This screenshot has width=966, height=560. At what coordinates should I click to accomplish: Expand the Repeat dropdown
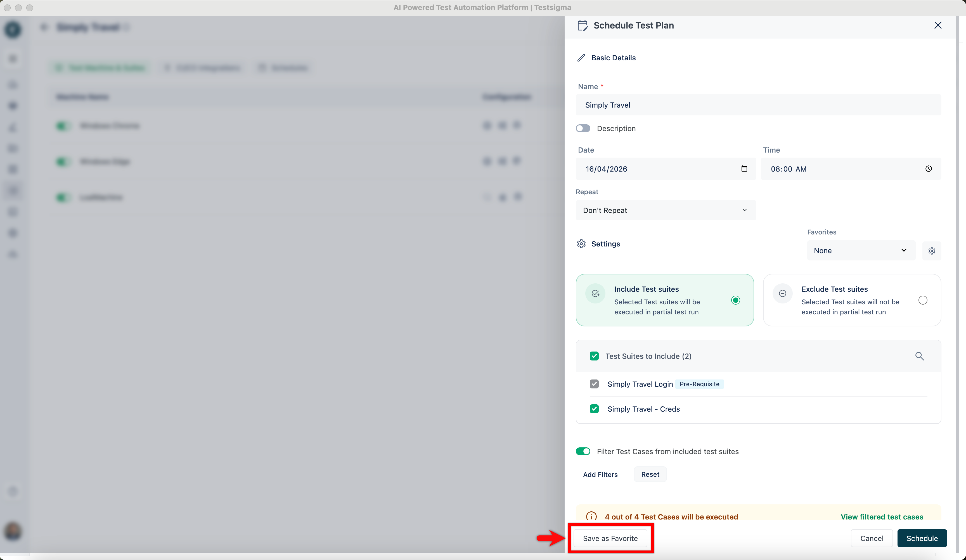click(666, 210)
